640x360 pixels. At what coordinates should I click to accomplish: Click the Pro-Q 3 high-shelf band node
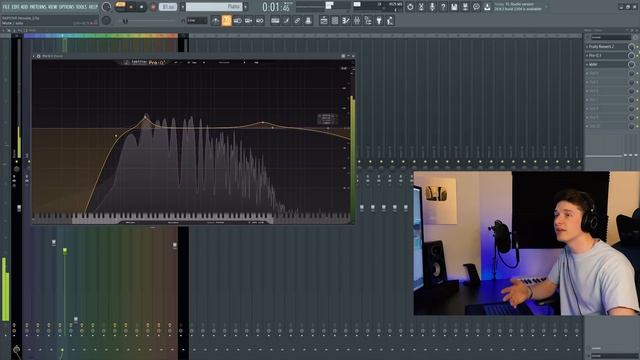(328, 128)
